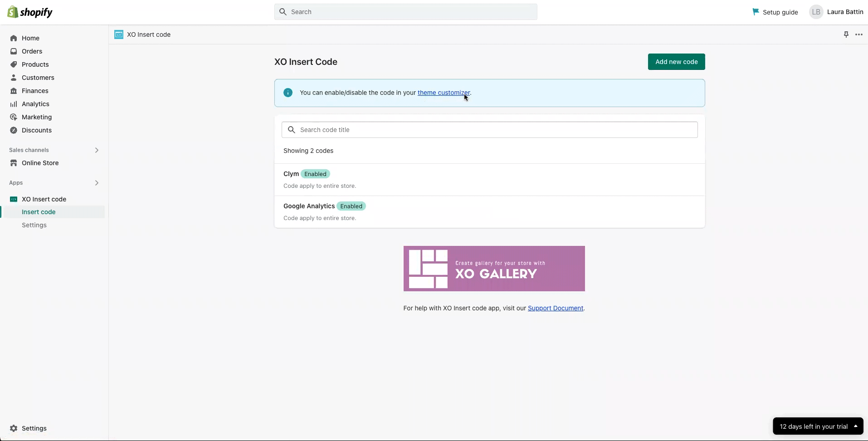Click the Online Store shop icon
Viewport: 868px width, 441px height.
coord(14,163)
